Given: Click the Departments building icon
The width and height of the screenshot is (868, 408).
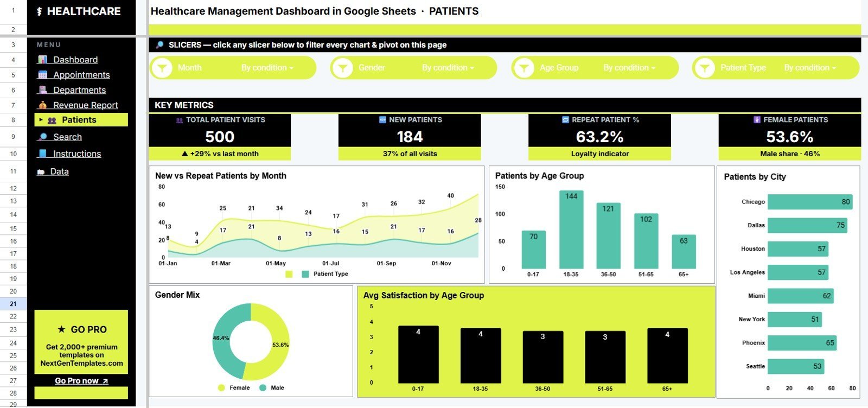Looking at the screenshot, I should click(x=42, y=90).
